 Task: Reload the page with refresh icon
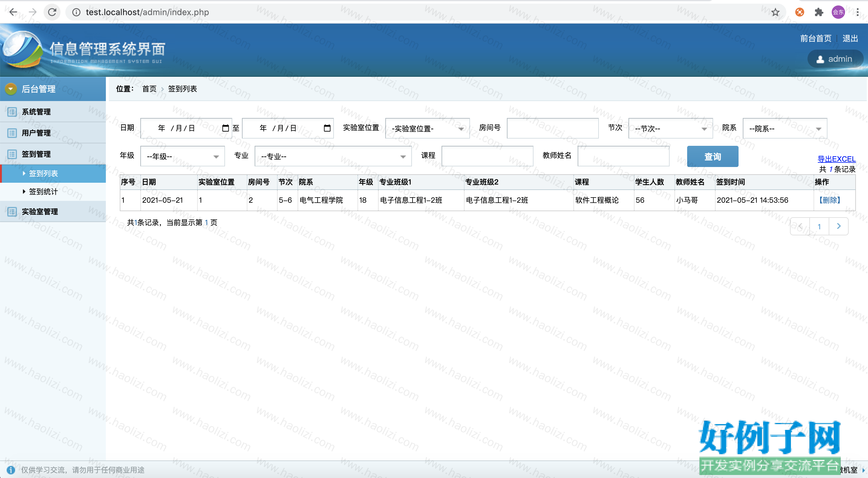[x=52, y=12]
